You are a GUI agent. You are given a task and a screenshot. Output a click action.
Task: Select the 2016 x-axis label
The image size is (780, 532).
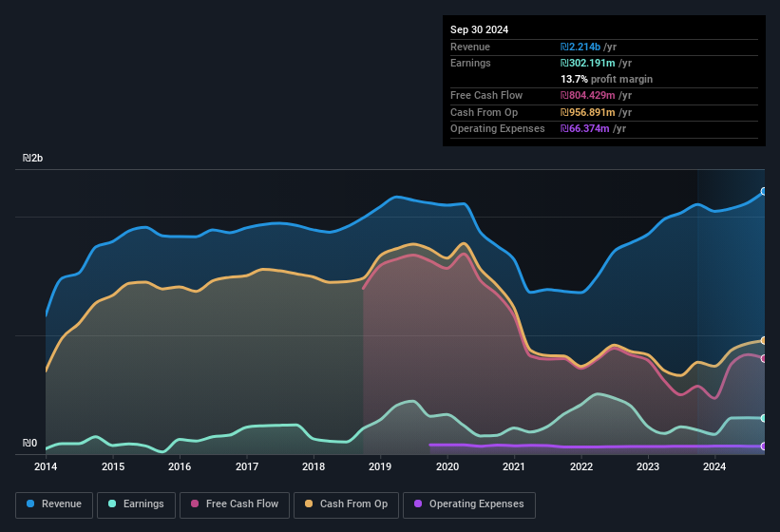coord(180,466)
